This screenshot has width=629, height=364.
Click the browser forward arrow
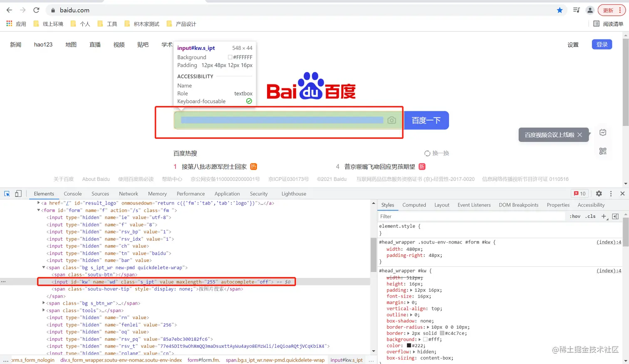click(23, 10)
